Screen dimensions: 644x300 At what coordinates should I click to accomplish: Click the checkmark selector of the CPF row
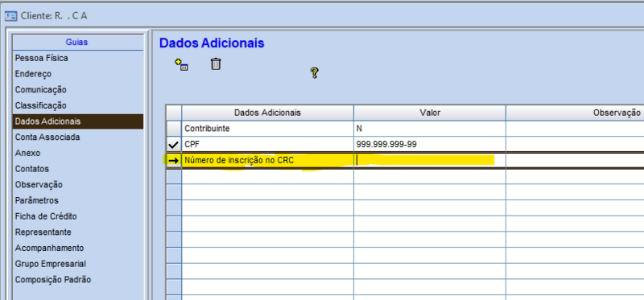pos(174,145)
